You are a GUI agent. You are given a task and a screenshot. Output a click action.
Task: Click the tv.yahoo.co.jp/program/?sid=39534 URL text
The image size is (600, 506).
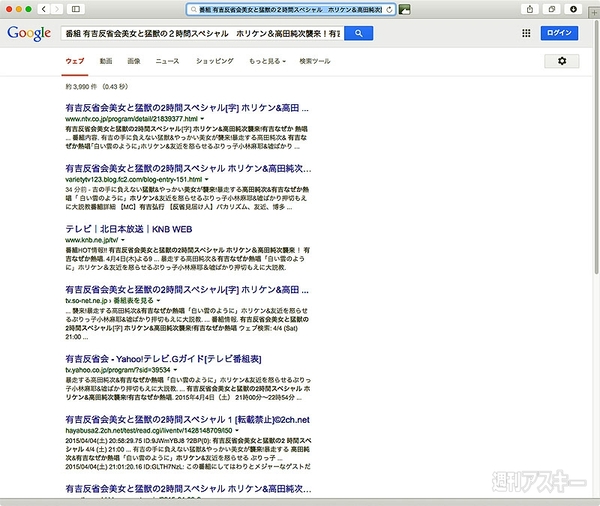pyautogui.click(x=117, y=370)
